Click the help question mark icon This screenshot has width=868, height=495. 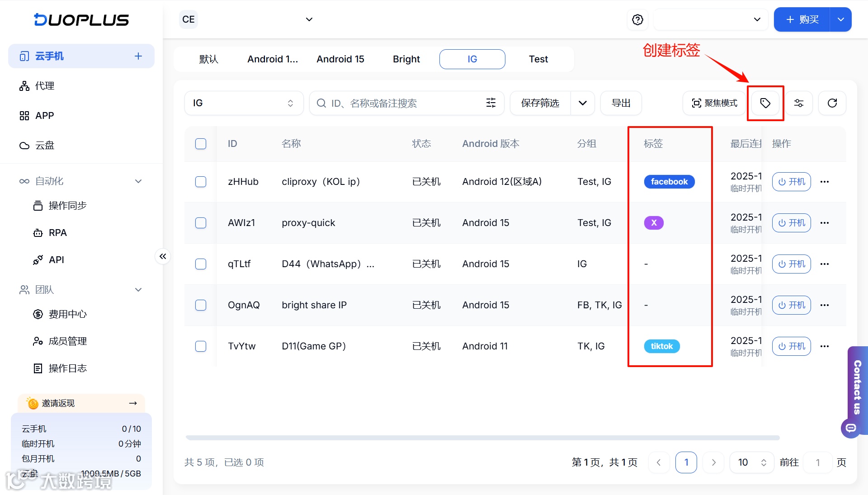click(x=637, y=19)
